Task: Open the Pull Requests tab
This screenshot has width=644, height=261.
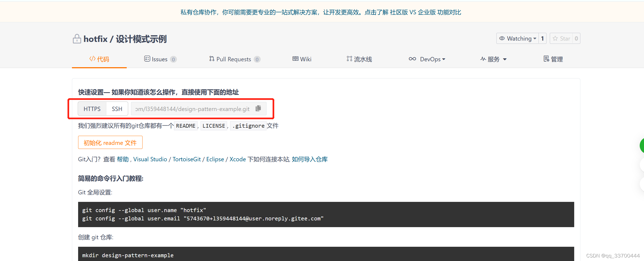Action: tap(235, 59)
